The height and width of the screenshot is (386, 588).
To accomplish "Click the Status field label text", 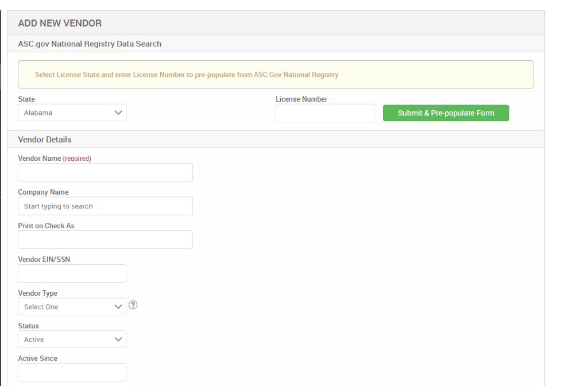I will pos(29,326).
